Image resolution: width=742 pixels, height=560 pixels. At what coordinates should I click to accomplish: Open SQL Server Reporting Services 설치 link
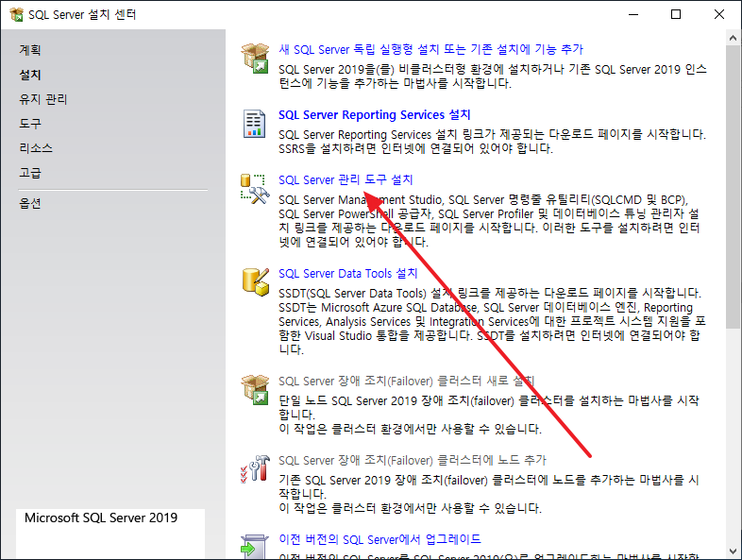375,115
